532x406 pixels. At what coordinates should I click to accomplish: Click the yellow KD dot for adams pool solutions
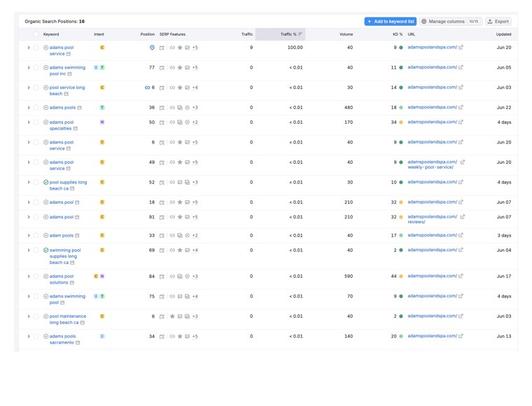pos(401,276)
